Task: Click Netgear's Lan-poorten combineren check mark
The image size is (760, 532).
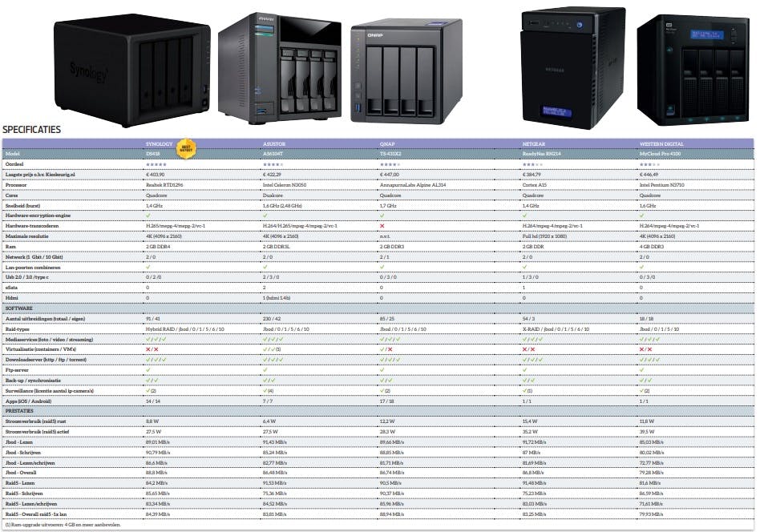Action: click(525, 267)
